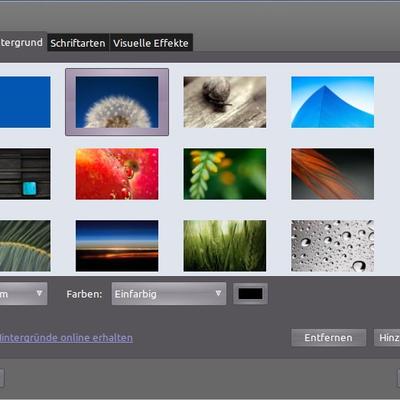Image resolution: width=400 pixels, height=400 pixels.
Task: Open the black background color swatch
Action: (250, 294)
